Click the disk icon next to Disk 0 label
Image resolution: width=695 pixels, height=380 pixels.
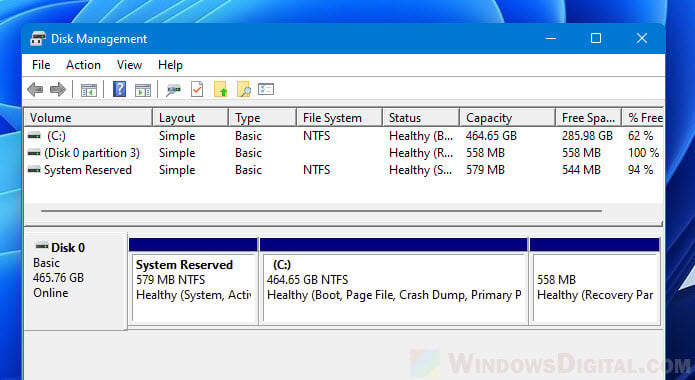(42, 246)
